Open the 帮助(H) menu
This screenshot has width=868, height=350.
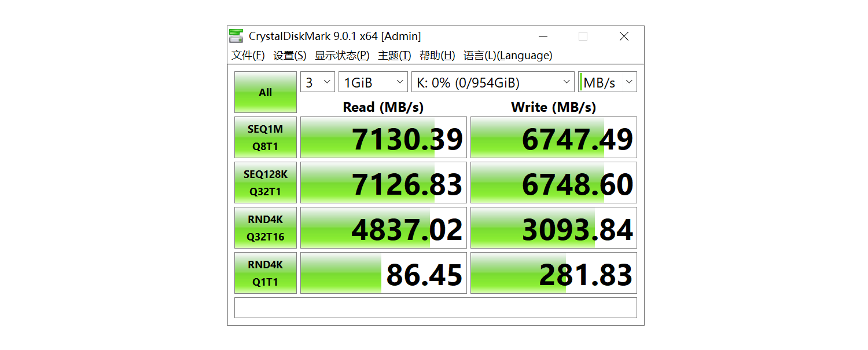(437, 56)
